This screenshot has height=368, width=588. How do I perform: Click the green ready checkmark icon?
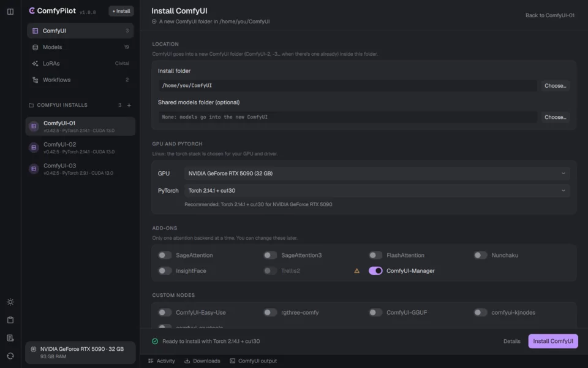click(x=155, y=342)
